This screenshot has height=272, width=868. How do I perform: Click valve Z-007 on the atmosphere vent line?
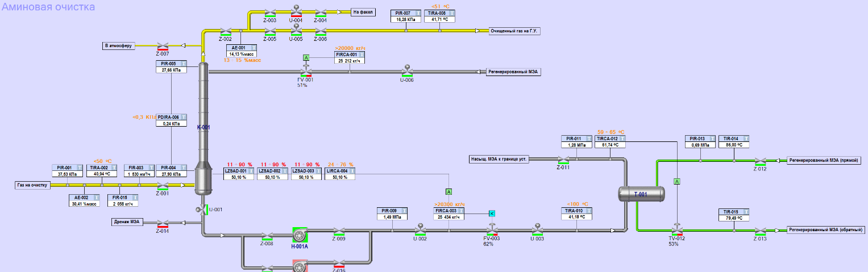pos(163,46)
